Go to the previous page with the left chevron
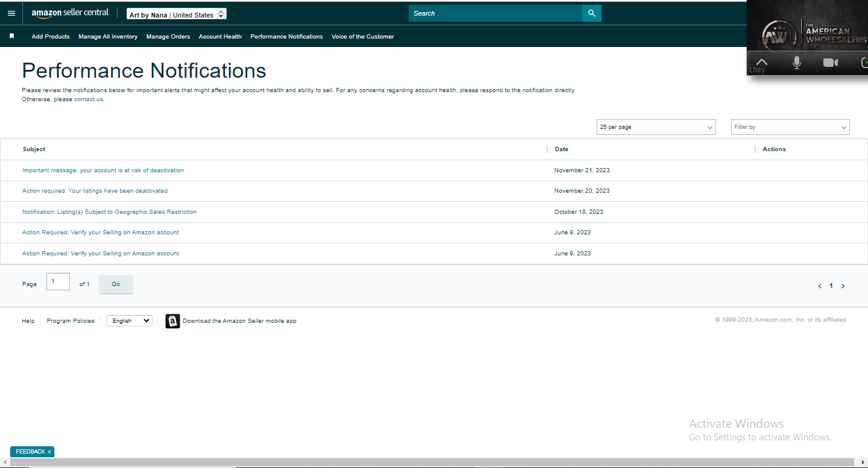 [x=820, y=286]
